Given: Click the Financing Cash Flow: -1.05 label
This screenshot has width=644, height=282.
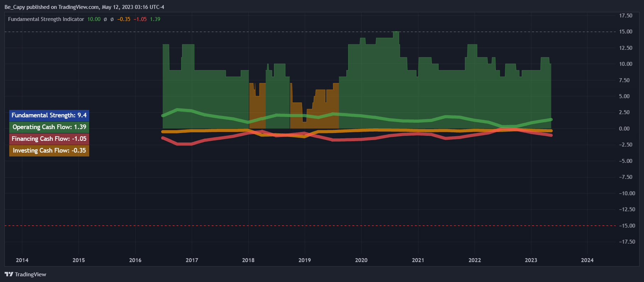Looking at the screenshot, I should [49, 139].
